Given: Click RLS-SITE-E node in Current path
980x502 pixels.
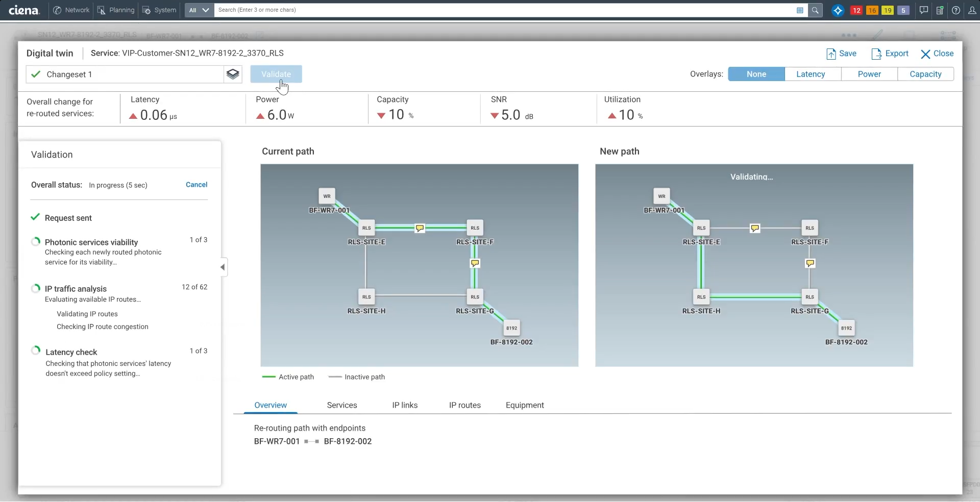Looking at the screenshot, I should 366,228.
